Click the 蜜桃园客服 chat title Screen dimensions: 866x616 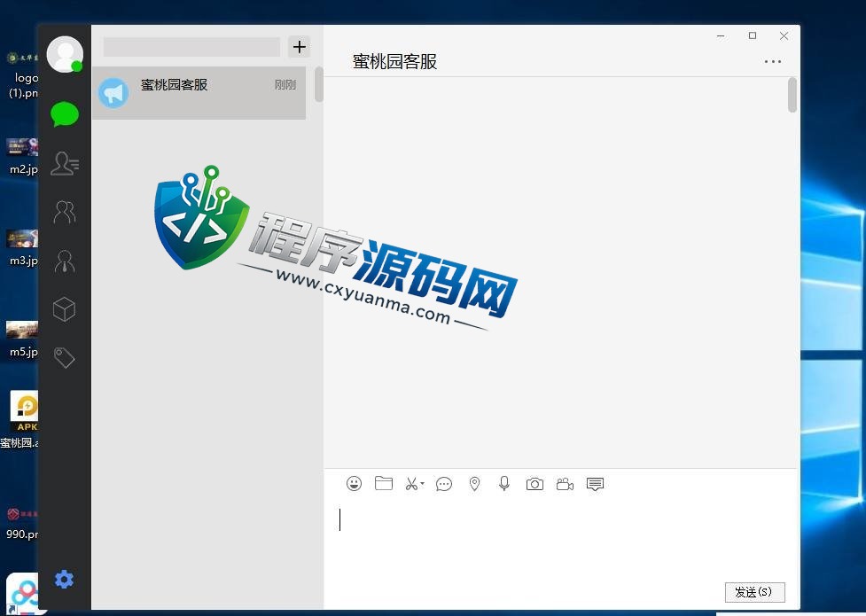(x=395, y=61)
